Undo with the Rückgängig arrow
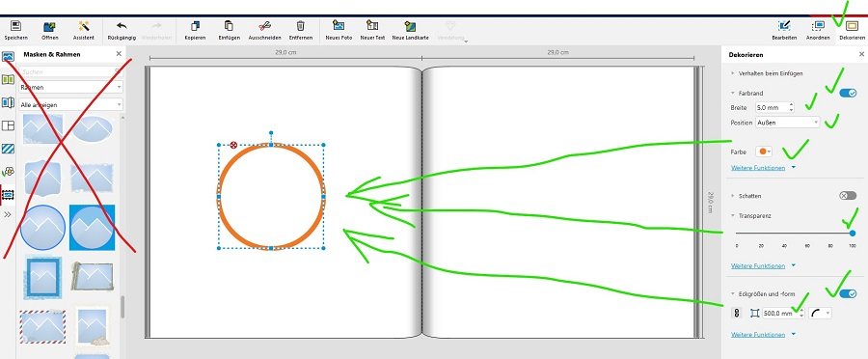 point(122,26)
